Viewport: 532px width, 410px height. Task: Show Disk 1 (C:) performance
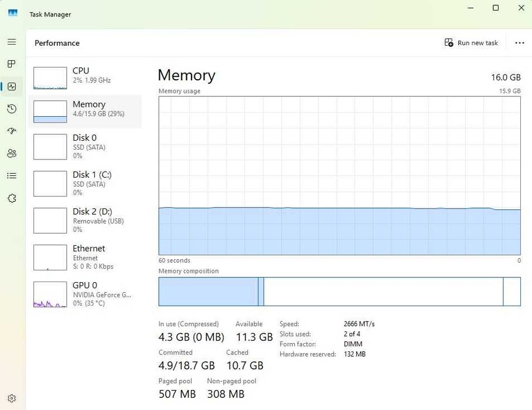85,183
